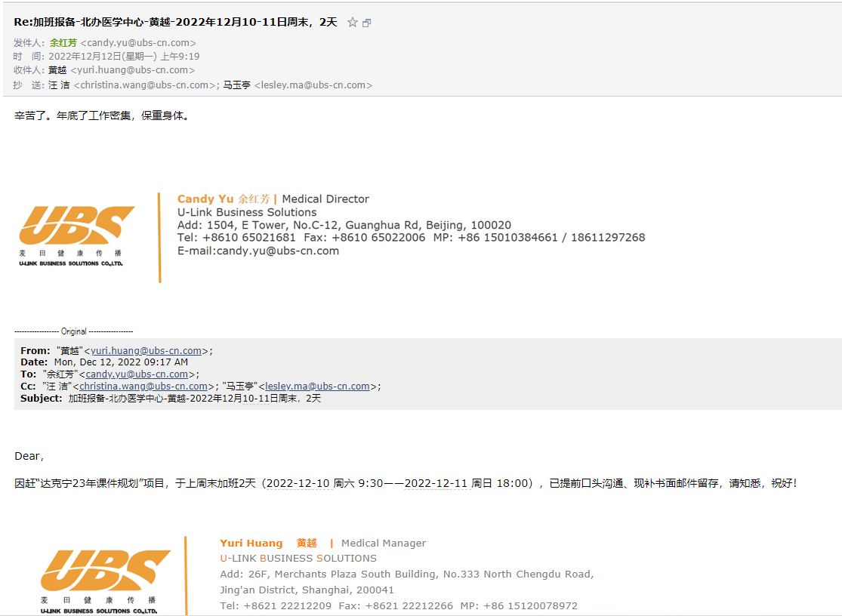Open christina.wang@ubs-cn.com link in quoted Cc line
The width and height of the screenshot is (842, 616).
143,386
